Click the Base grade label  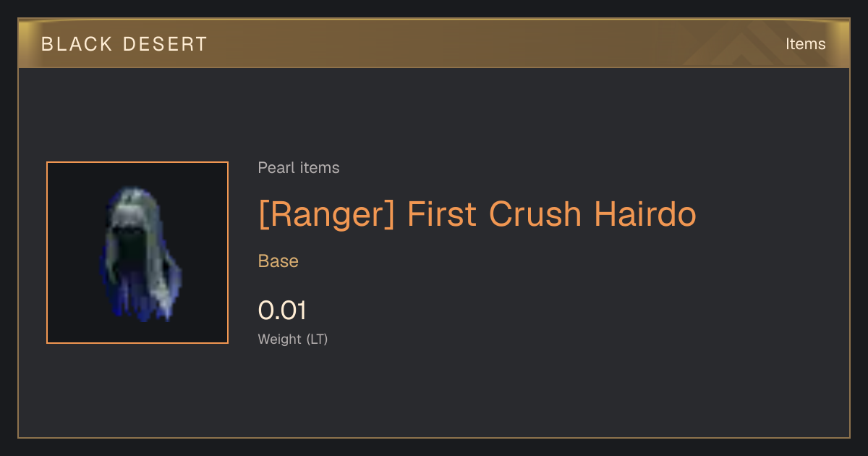click(278, 261)
